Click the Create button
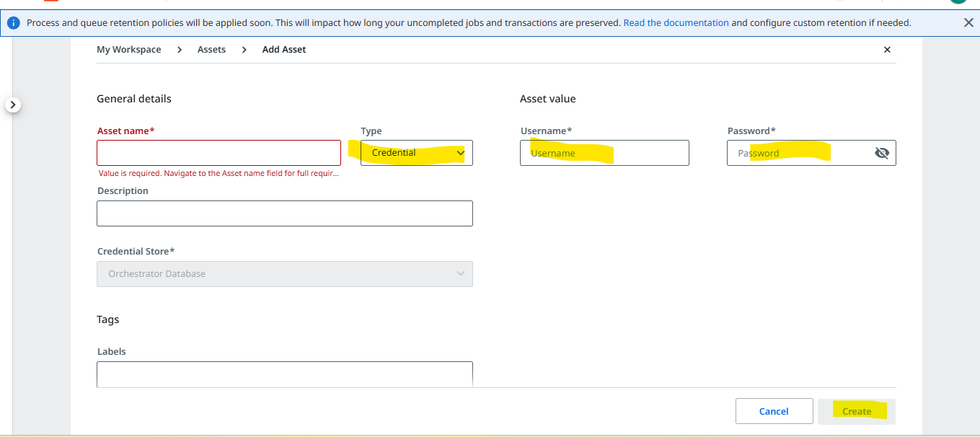This screenshot has width=980, height=437. 857,411
